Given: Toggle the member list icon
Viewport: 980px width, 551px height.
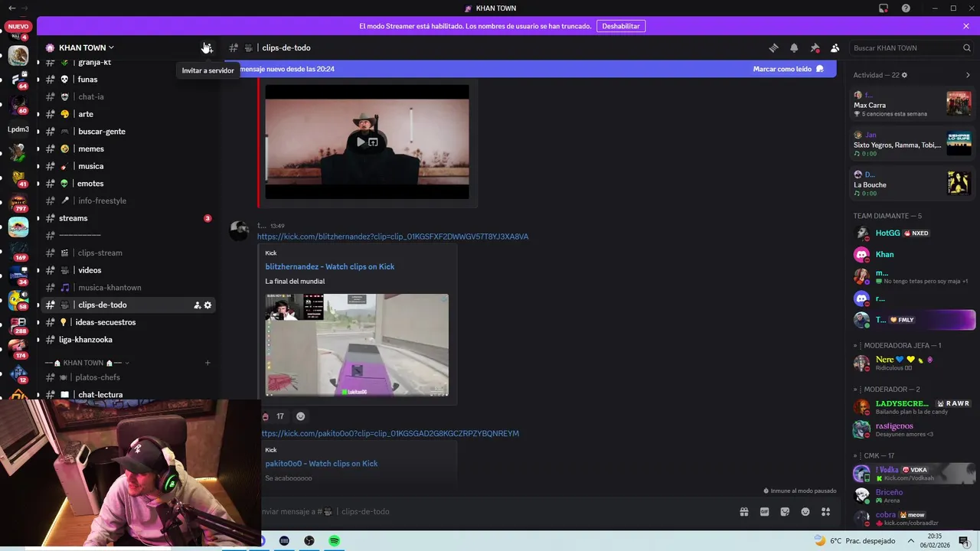Looking at the screenshot, I should tap(835, 47).
